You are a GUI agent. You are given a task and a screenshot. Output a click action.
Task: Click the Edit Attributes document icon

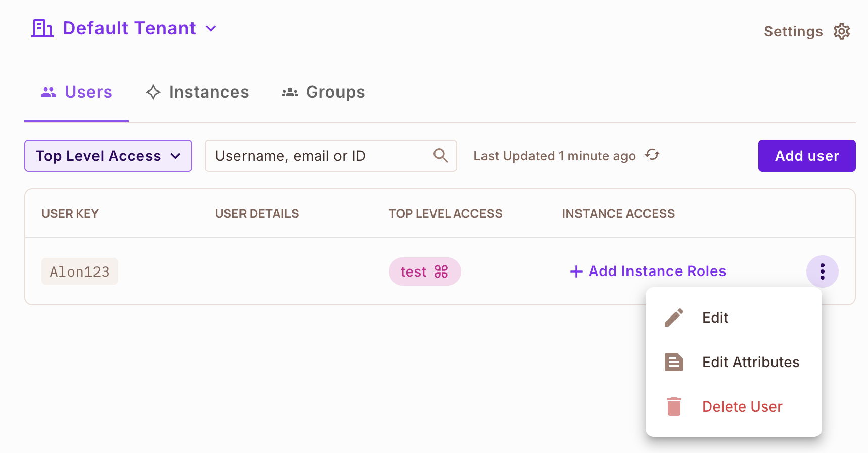click(x=673, y=362)
